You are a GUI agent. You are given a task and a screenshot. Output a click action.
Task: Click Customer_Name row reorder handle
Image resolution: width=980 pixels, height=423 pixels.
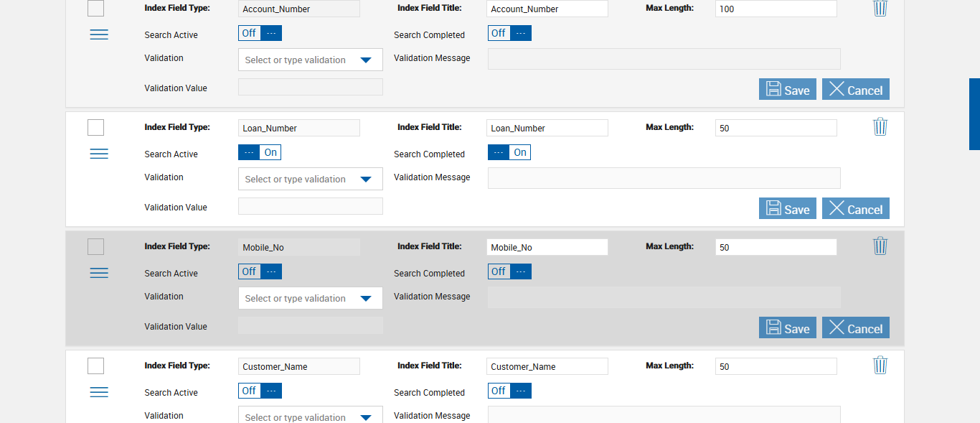(x=99, y=392)
